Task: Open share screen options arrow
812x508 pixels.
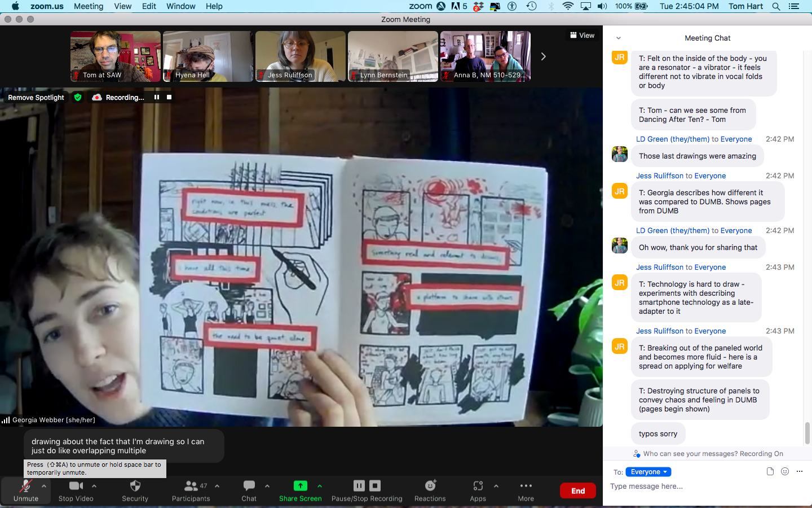Action: 320,486
